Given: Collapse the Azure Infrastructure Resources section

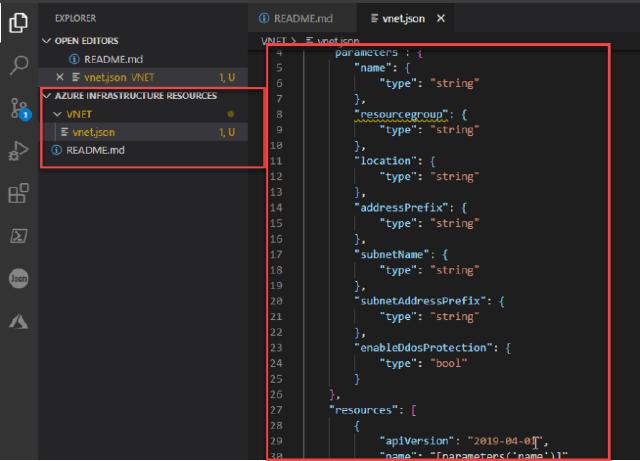Looking at the screenshot, I should (x=46, y=96).
